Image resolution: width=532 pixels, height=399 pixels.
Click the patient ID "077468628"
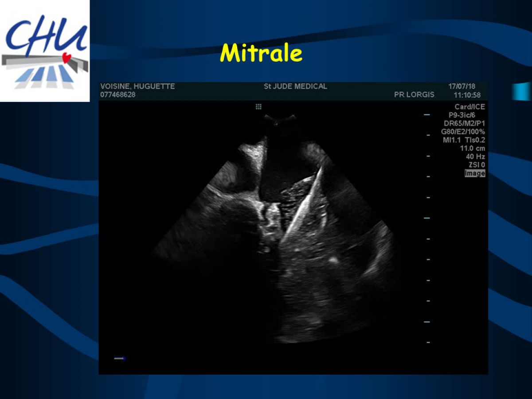pos(118,94)
